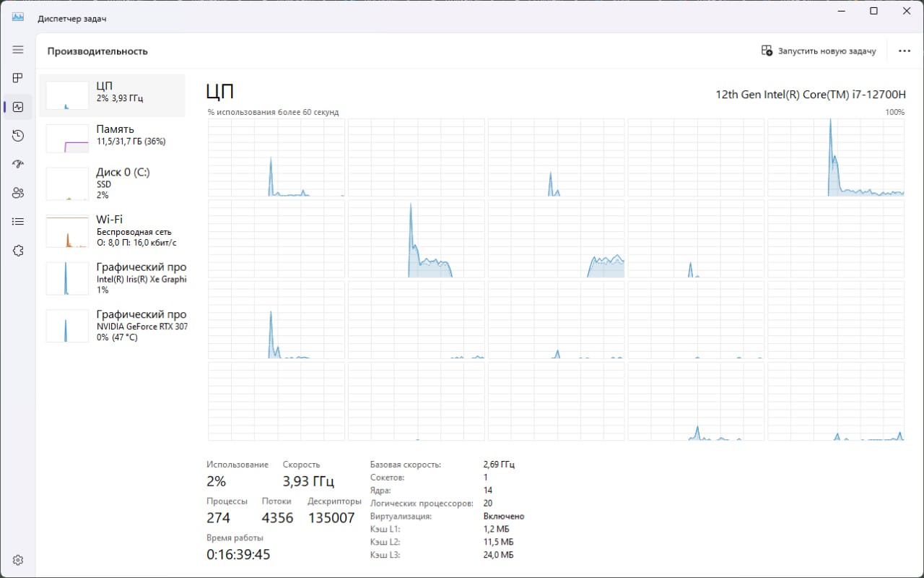Click the L3 cache value 24,0 МБ
924x578 pixels.
click(498, 555)
